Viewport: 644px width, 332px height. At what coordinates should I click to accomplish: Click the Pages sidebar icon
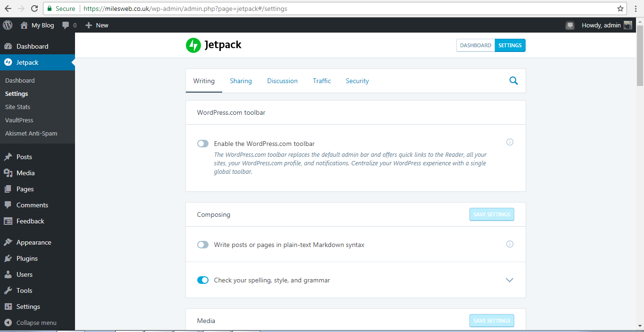pos(8,189)
